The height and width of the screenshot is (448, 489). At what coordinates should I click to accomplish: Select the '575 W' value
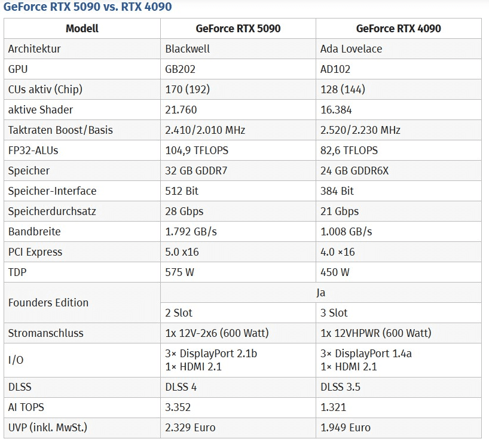[x=179, y=272]
